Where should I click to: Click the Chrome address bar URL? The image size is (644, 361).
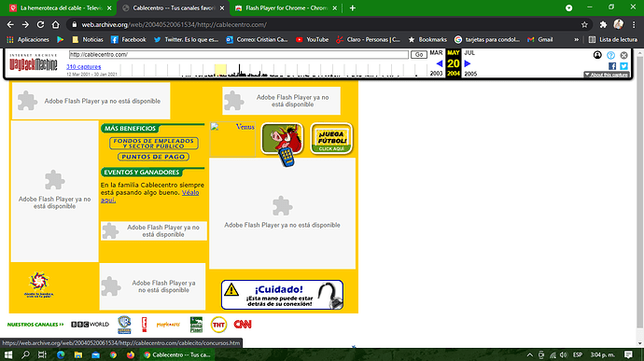pyautogui.click(x=175, y=24)
